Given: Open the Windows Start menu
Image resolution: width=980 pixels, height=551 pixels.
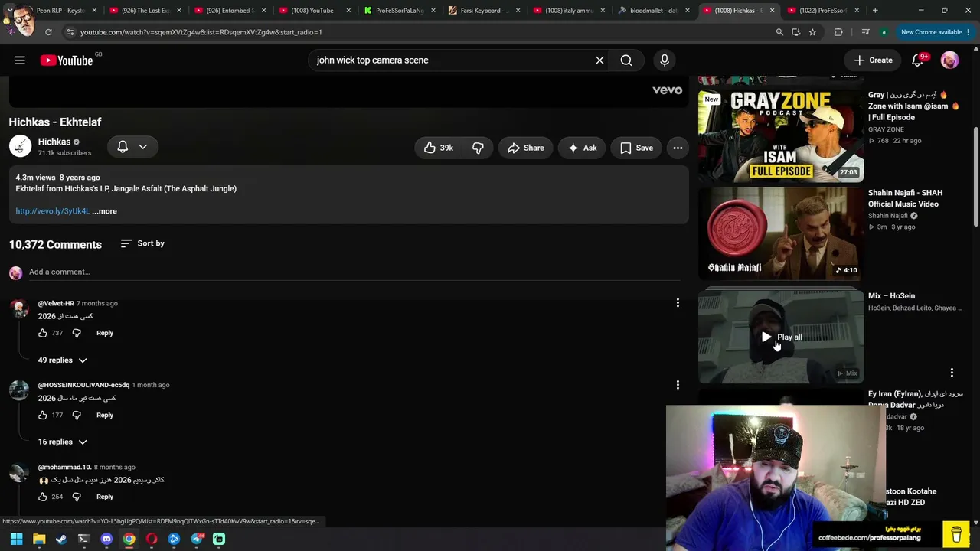Looking at the screenshot, I should [16, 539].
